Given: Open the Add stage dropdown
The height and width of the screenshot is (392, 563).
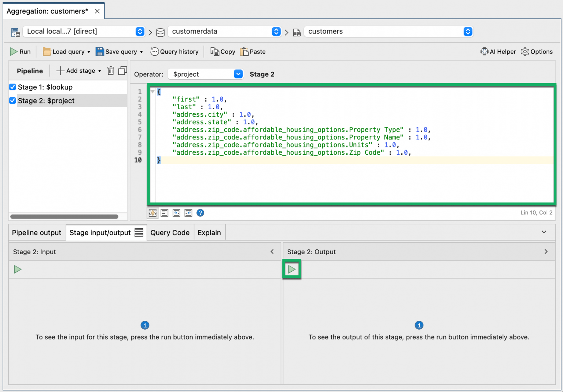Looking at the screenshot, I should tap(78, 70).
